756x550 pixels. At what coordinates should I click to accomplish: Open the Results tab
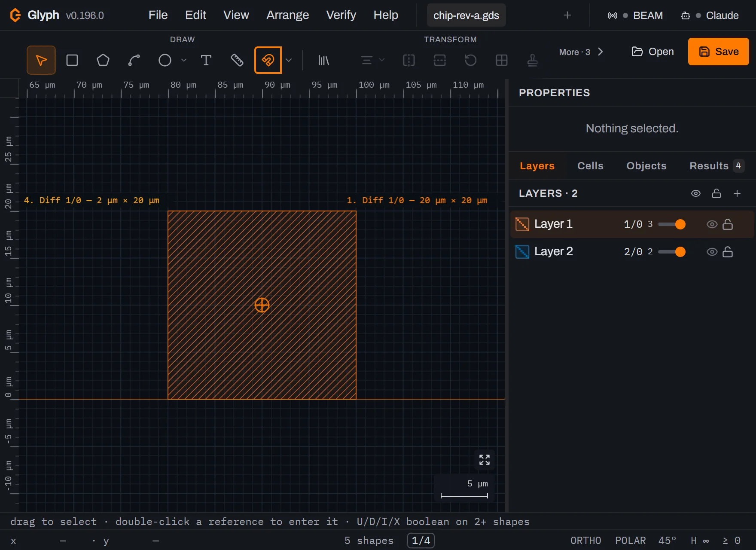point(716,166)
